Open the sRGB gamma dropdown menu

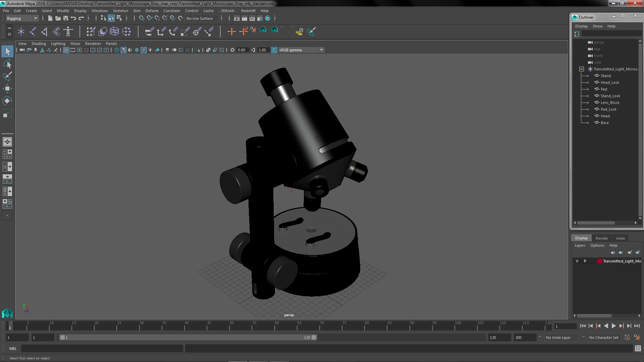321,50
